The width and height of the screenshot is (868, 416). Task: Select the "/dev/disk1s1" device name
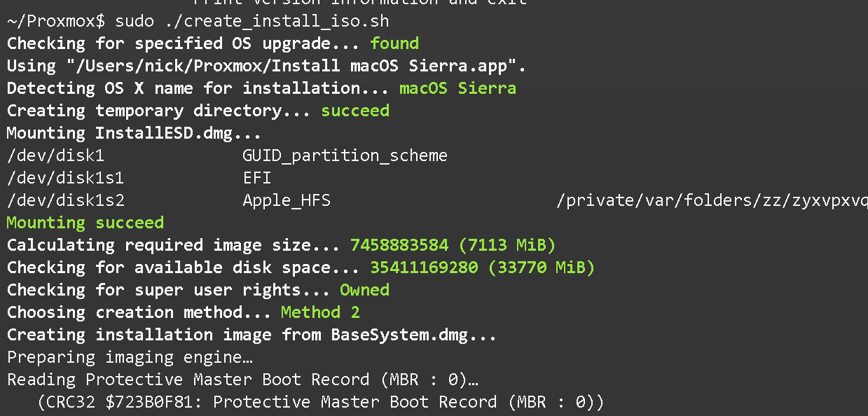(66, 178)
